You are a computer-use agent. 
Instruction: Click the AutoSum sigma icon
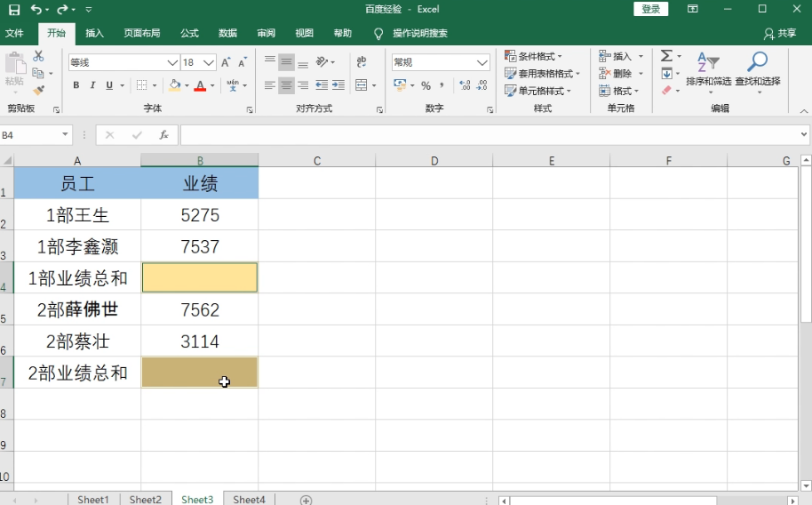pyautogui.click(x=666, y=55)
